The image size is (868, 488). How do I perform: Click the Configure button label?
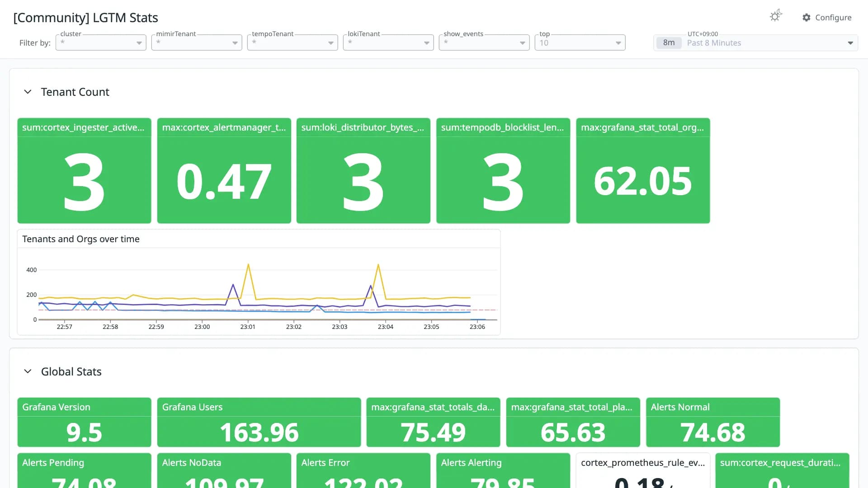833,18
